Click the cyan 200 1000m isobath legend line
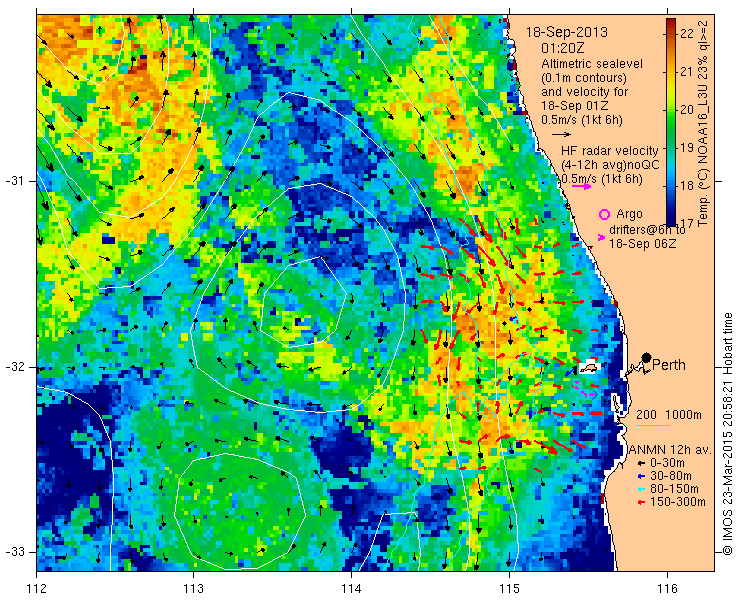 pyautogui.click(x=653, y=425)
